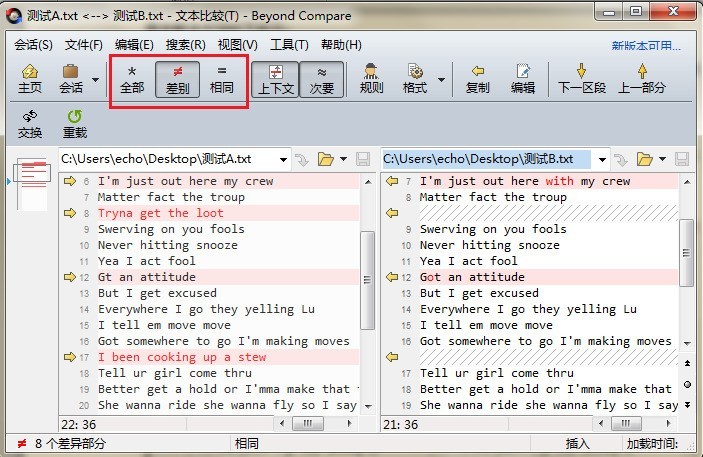Expand the 格式 format dropdown arrow
Image resolution: width=703 pixels, height=457 pixels.
pos(441,78)
